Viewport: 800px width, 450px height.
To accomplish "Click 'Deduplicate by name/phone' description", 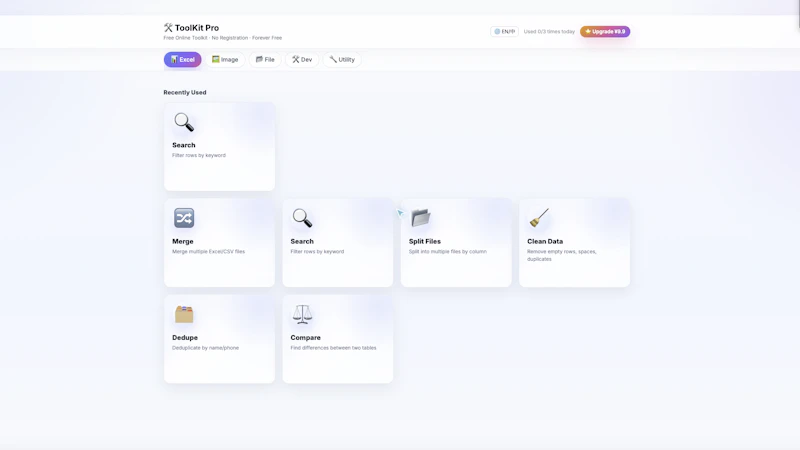I will coord(205,348).
